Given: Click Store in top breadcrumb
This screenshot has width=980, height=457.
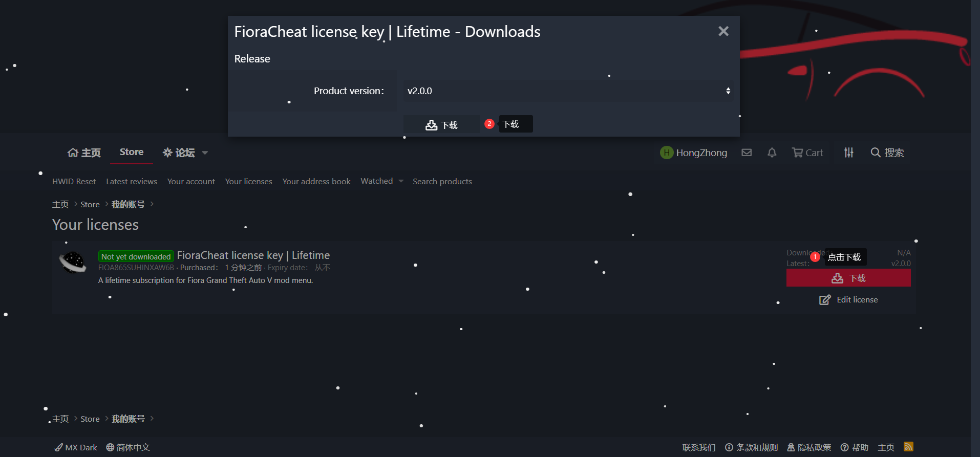Looking at the screenshot, I should point(90,204).
